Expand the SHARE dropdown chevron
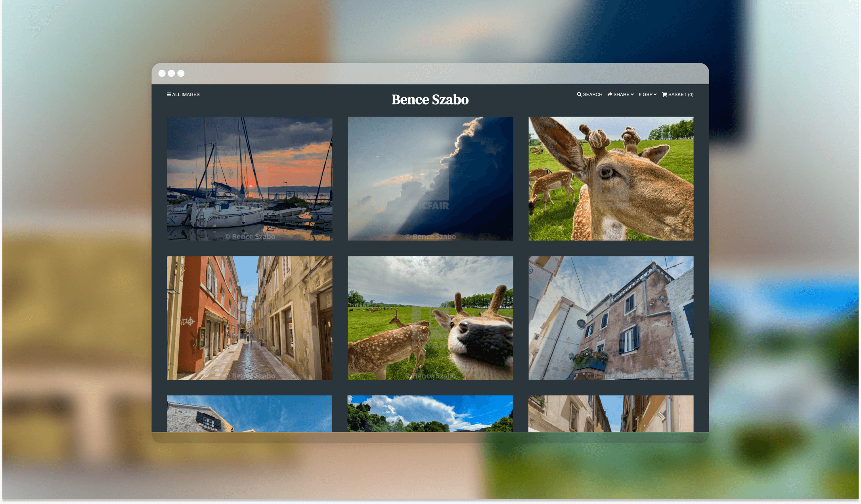Image resolution: width=861 pixels, height=504 pixels. [632, 94]
